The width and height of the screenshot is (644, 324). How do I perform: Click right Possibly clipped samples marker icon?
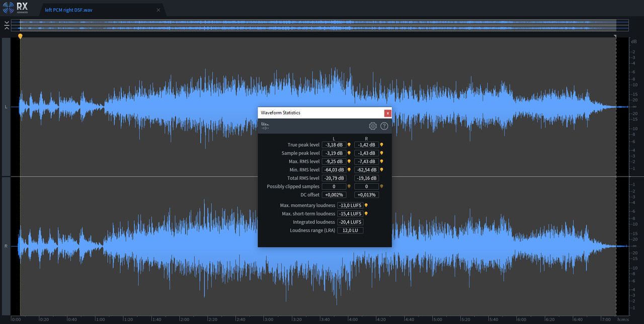(382, 186)
